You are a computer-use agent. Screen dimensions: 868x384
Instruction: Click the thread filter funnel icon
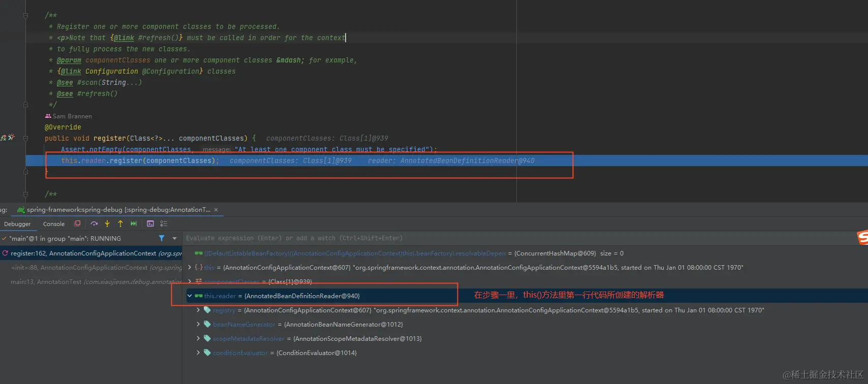click(162, 238)
